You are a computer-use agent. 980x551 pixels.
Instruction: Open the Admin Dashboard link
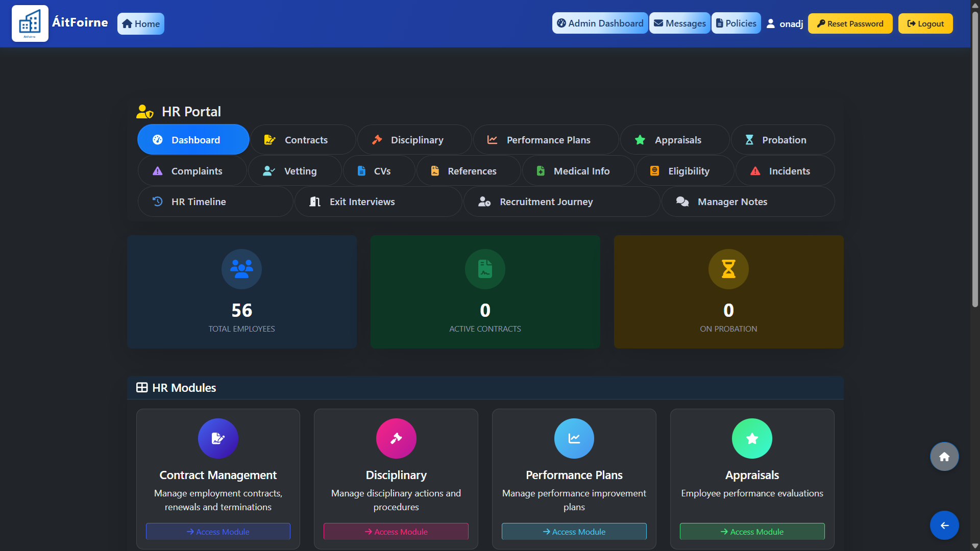pyautogui.click(x=600, y=23)
